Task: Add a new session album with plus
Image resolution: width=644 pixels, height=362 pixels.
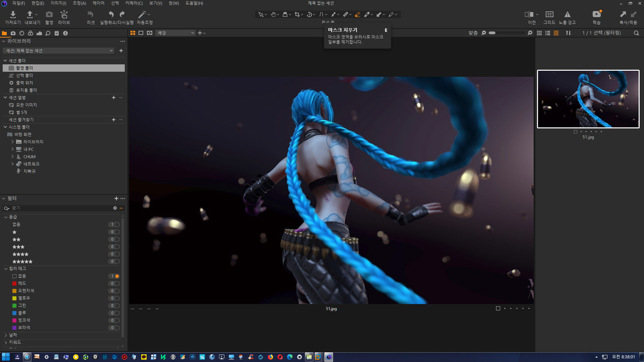Action: 114,98
